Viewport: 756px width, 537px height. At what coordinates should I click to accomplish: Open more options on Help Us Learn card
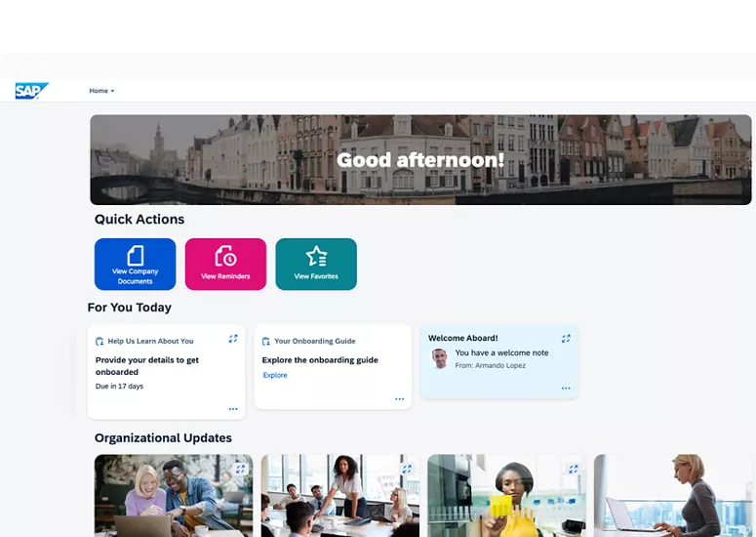233,409
